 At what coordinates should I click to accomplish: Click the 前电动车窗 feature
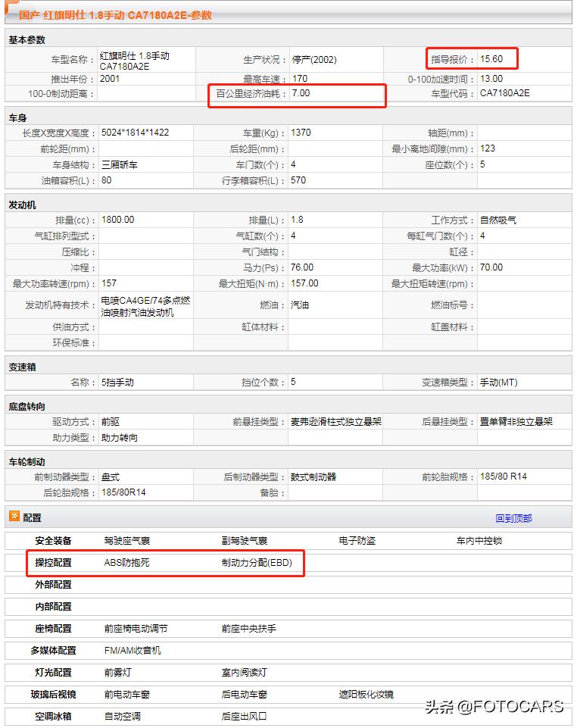(126, 695)
